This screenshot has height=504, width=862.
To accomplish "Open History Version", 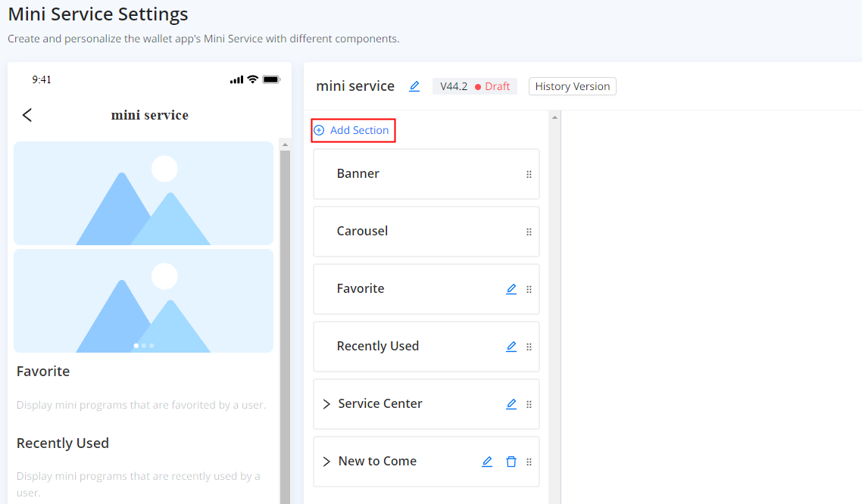I will click(572, 86).
